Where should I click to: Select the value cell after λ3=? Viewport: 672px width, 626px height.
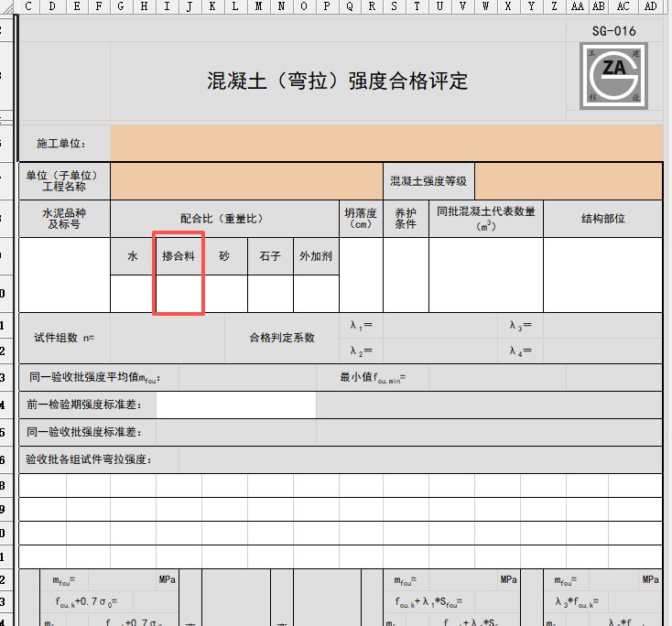point(603,326)
